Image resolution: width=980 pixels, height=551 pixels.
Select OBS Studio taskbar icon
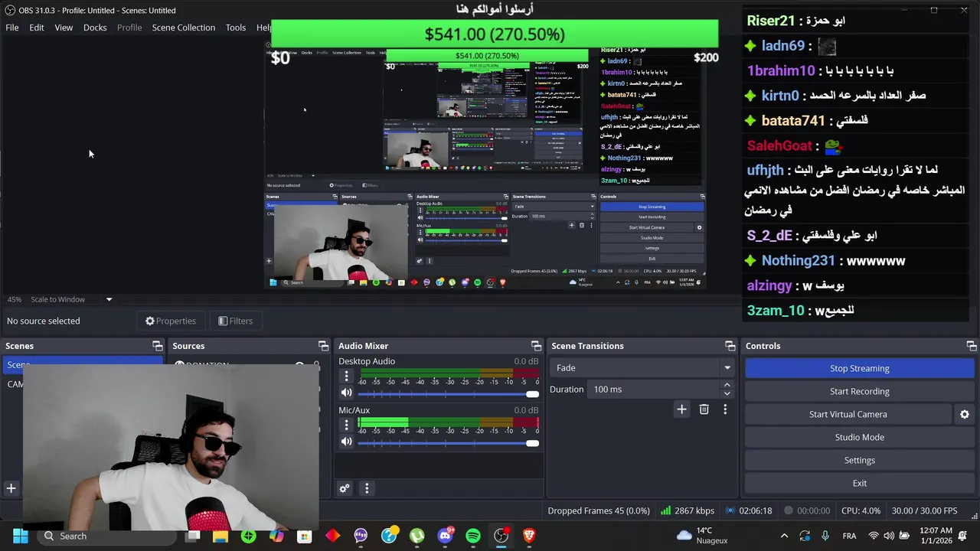click(501, 536)
